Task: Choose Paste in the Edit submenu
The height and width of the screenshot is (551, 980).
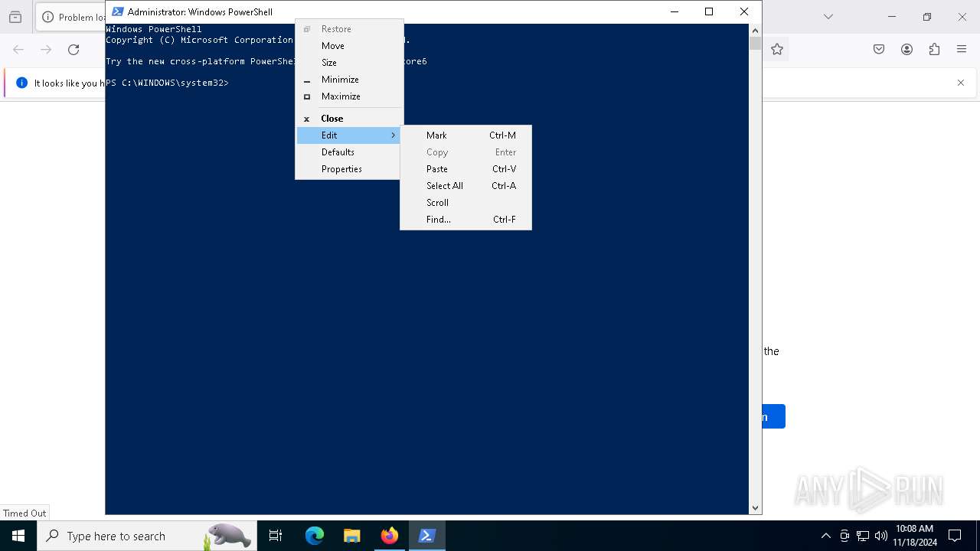Action: point(465,169)
